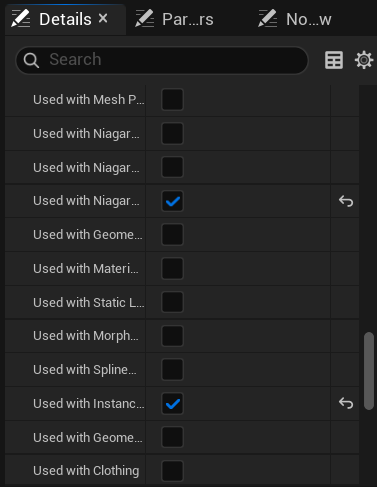
Task: Enable the Used with Mesh P... checkbox
Action: click(x=172, y=99)
